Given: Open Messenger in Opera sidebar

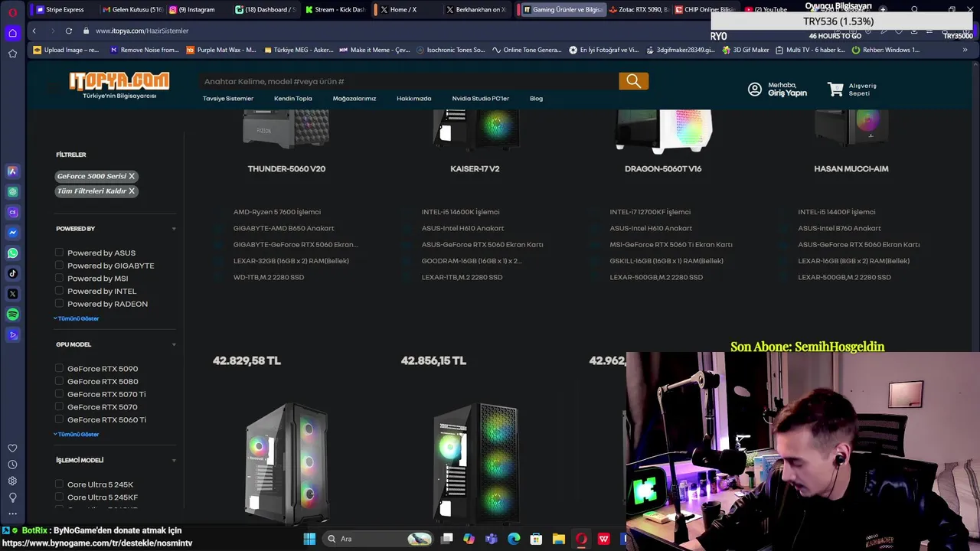Looking at the screenshot, I should [x=12, y=233].
